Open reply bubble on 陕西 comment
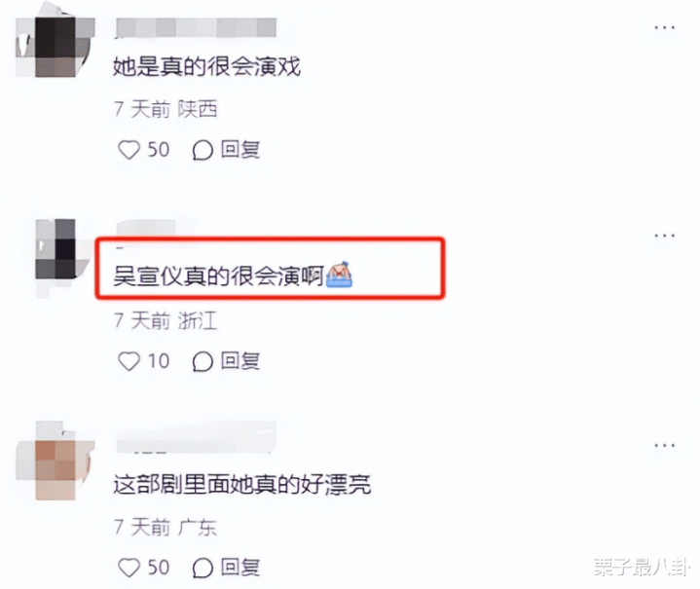This screenshot has height=589, width=700. click(x=203, y=150)
